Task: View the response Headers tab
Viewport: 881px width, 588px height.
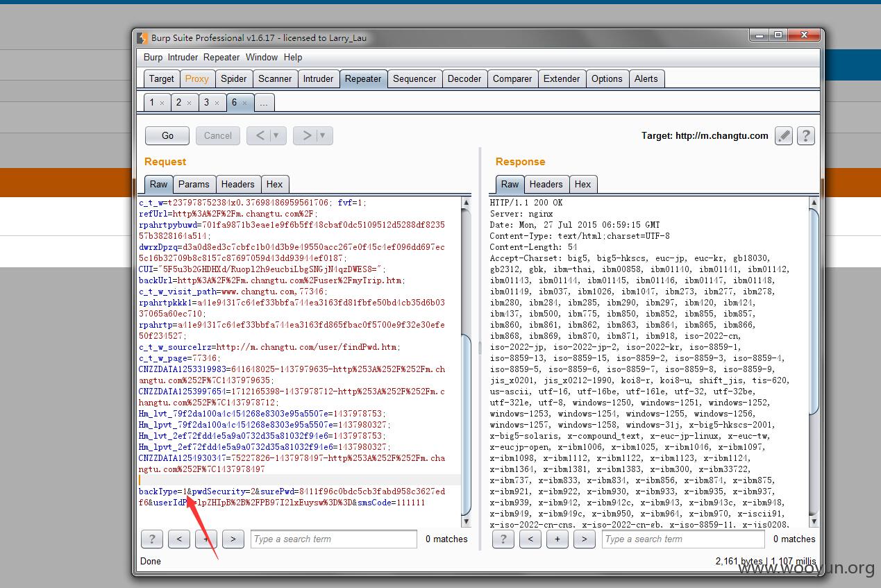Action: [x=546, y=184]
